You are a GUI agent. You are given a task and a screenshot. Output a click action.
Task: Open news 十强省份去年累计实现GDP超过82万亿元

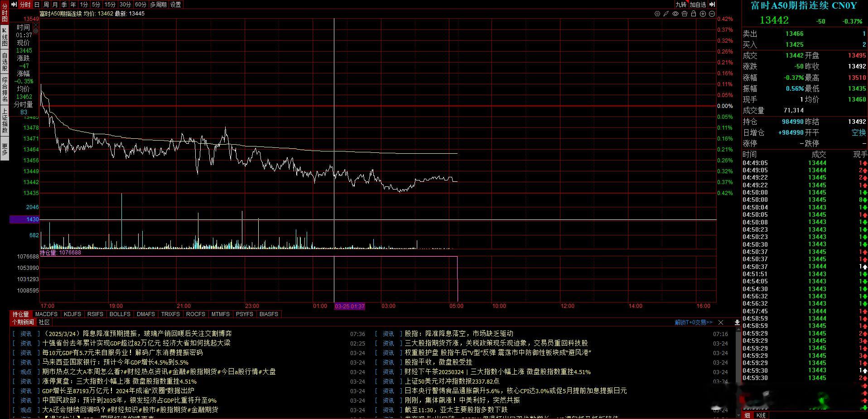pos(136,343)
